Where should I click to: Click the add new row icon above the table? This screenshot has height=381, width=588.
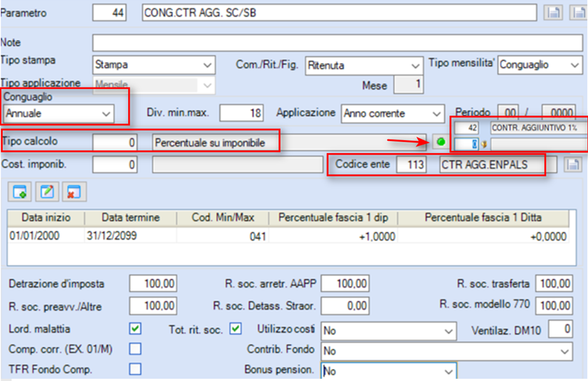click(19, 192)
